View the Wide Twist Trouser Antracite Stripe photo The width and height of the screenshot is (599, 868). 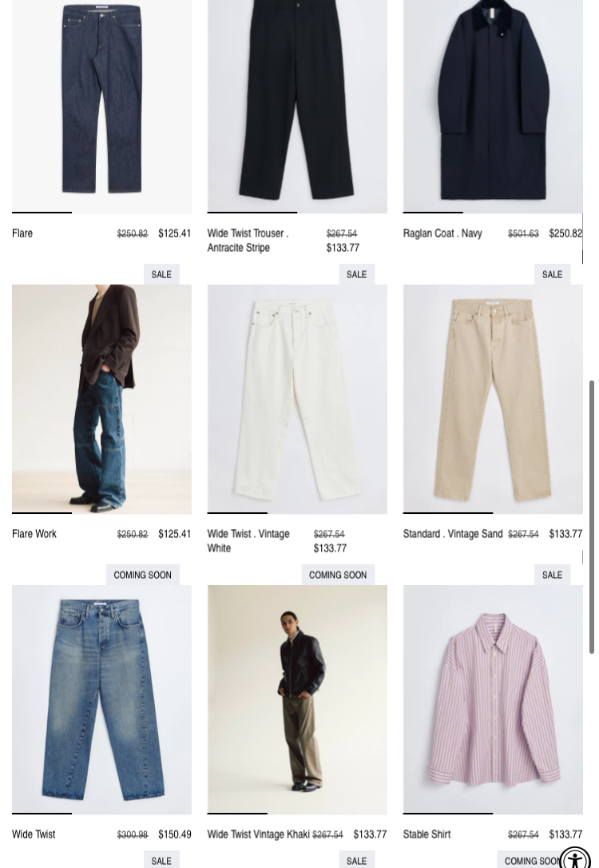[x=297, y=106]
